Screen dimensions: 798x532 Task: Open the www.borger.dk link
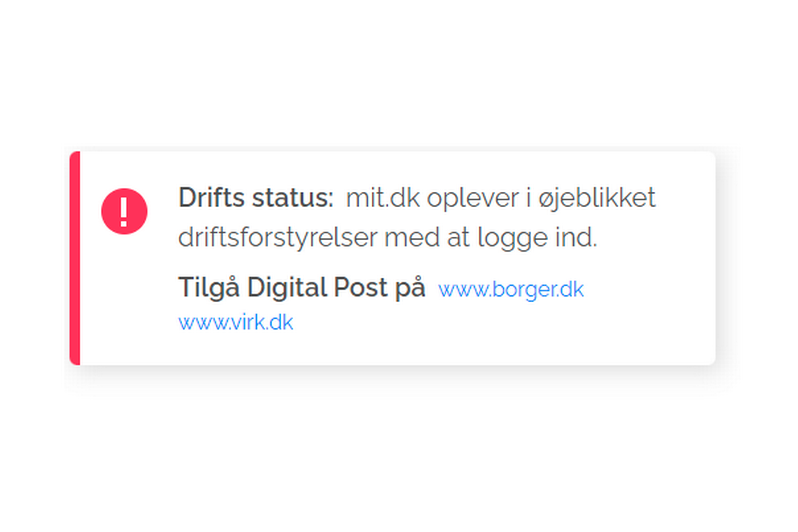pos(511,290)
